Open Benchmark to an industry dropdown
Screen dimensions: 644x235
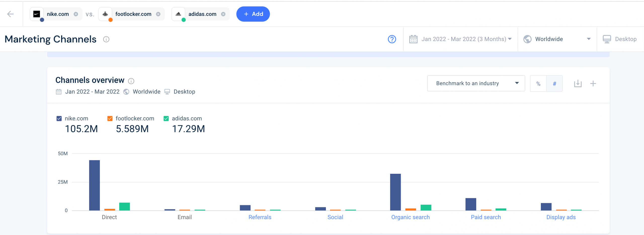pyautogui.click(x=476, y=83)
